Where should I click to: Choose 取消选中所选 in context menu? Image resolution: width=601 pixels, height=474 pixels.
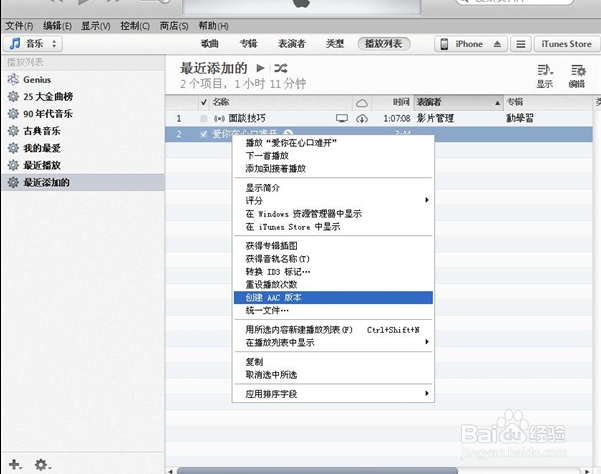(x=333, y=375)
